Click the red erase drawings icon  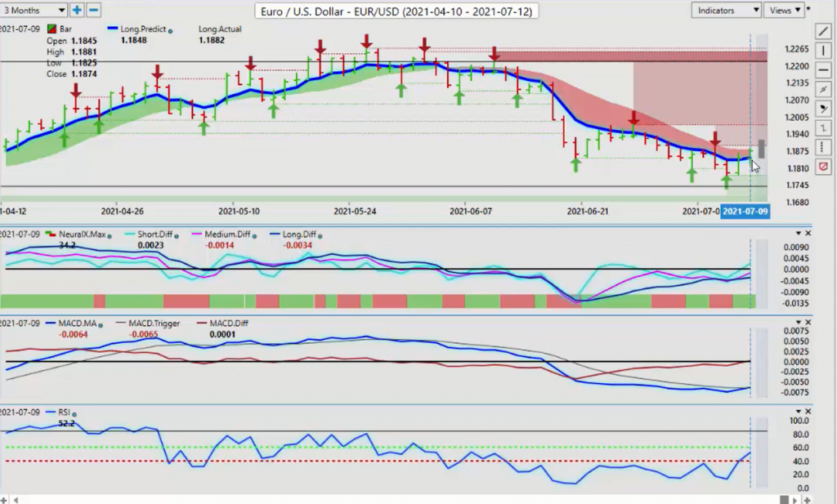[x=824, y=167]
